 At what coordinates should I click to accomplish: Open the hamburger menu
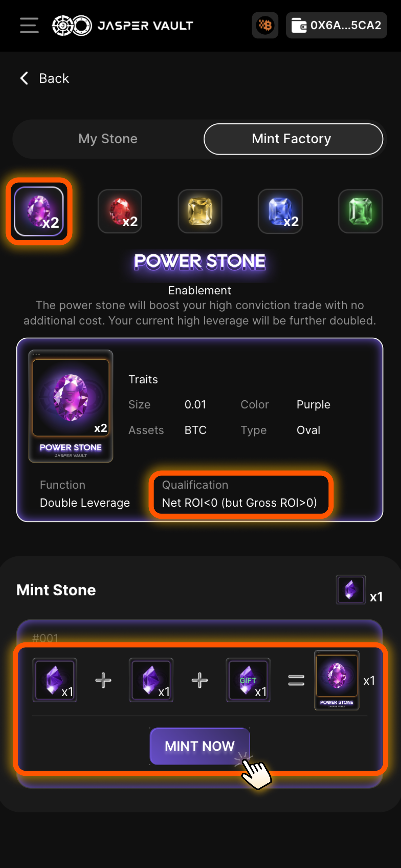[29, 25]
